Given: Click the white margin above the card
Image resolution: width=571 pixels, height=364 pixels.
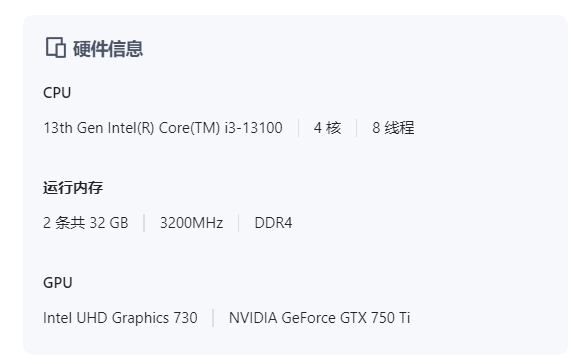Looking at the screenshot, I should click(x=286, y=7).
